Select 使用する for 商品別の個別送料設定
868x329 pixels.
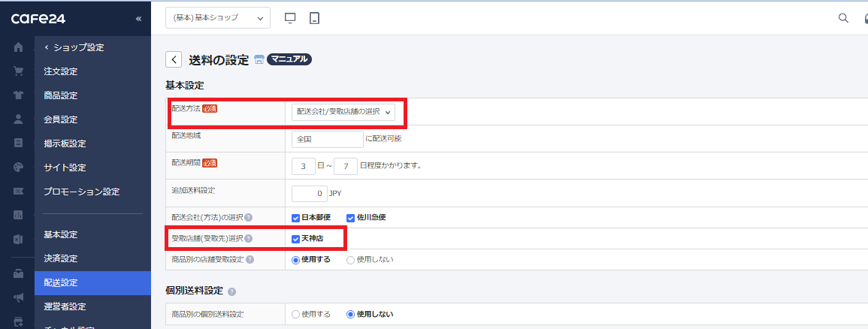tap(295, 314)
